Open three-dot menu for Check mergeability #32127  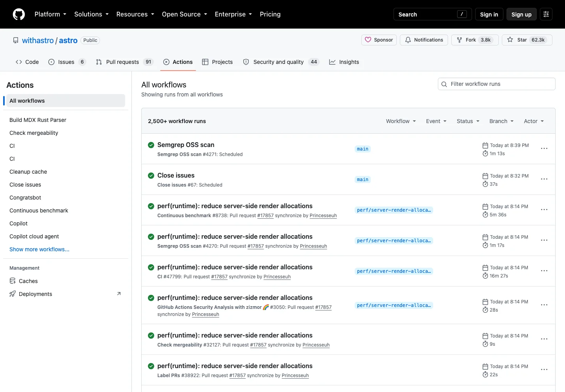[x=544, y=339]
